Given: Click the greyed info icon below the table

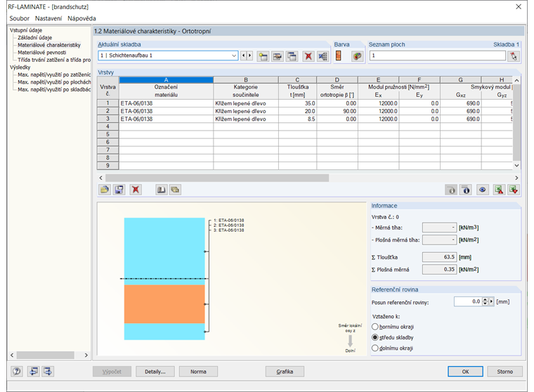Looking at the screenshot, I should pos(451,190).
